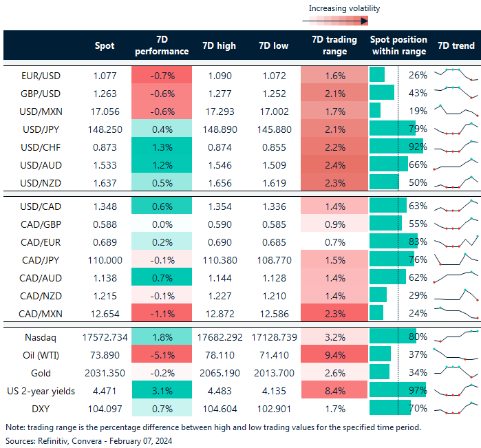The image size is (481, 448).
Task: Click the EUR/USD 7D trend sparkline
Action: pos(454,74)
